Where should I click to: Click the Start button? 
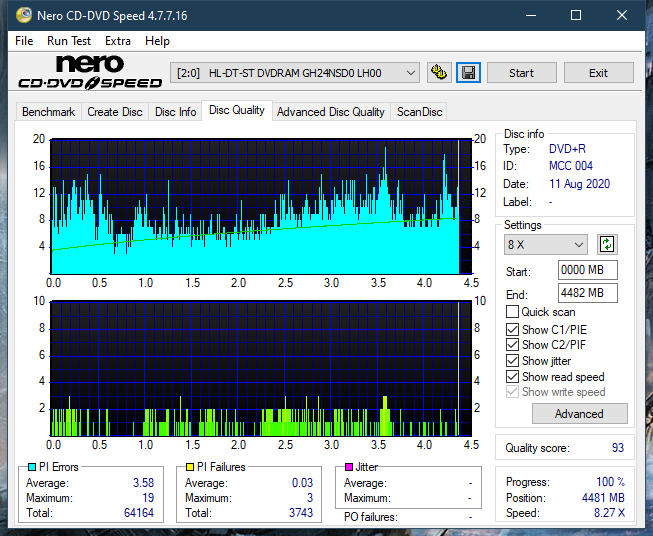coord(521,73)
